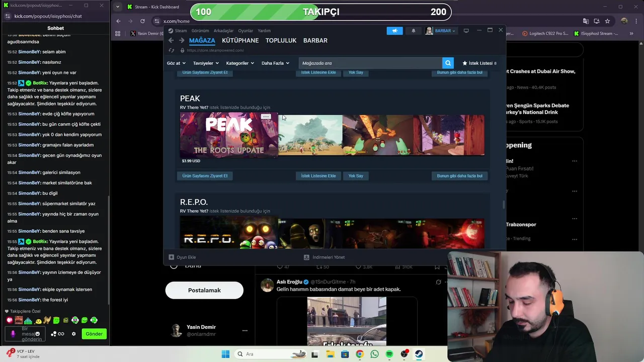This screenshot has width=644, height=362.
Task: Go forward in Steam navigation
Action: tap(182, 40)
